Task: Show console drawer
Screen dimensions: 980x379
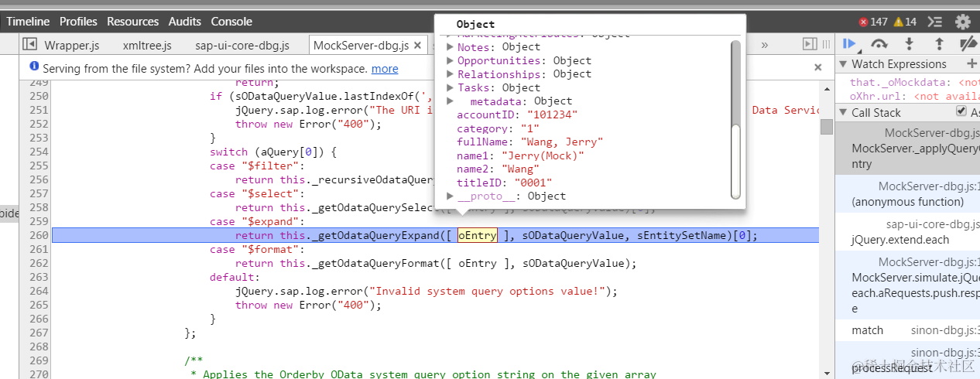Action: point(935,22)
